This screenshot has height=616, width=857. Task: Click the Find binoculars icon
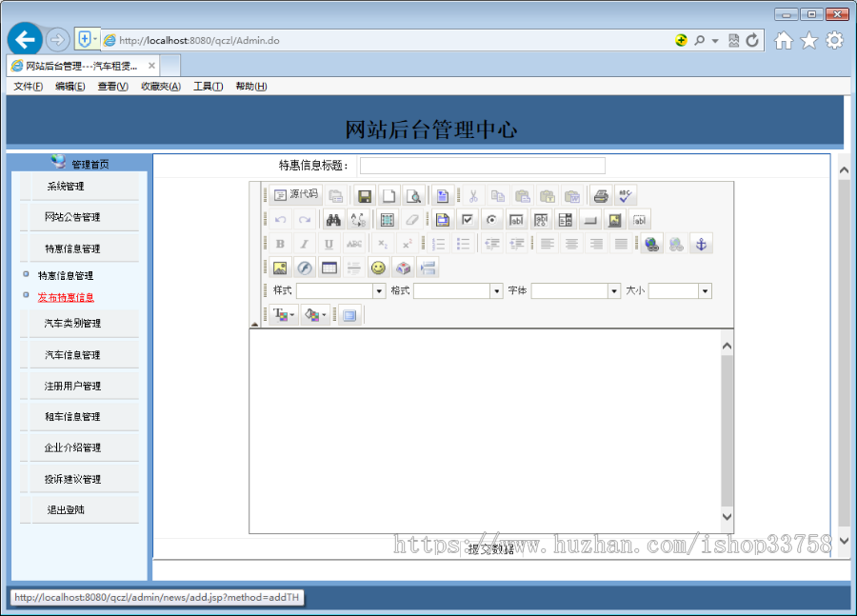click(x=333, y=220)
